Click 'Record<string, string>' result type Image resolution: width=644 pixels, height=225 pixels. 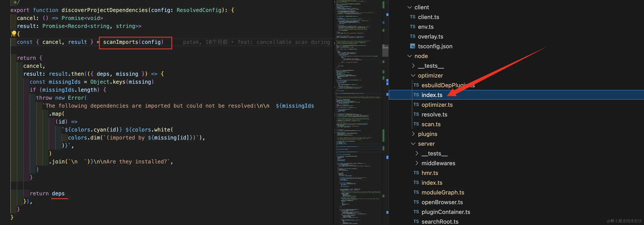click(103, 26)
